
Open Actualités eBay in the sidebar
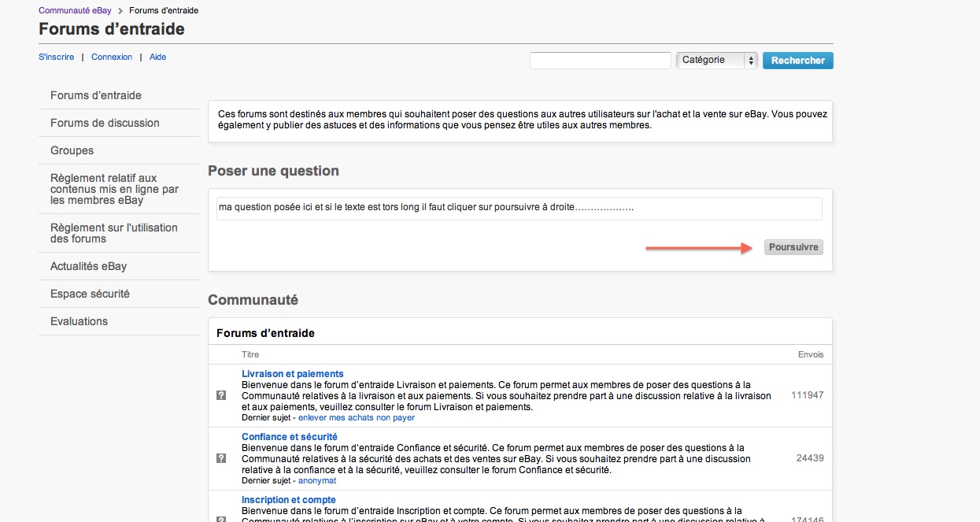(x=88, y=266)
